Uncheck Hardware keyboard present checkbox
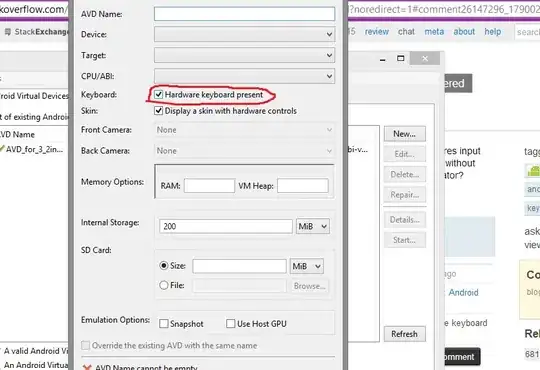Viewport: 540px width, 370px height. click(x=158, y=94)
